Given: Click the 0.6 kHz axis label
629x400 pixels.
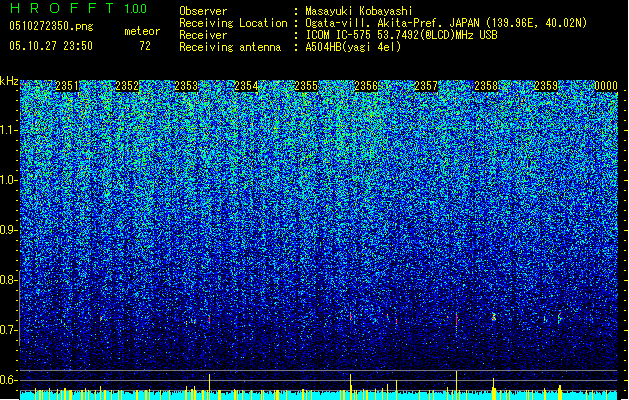Looking at the screenshot, I should 8,380.
